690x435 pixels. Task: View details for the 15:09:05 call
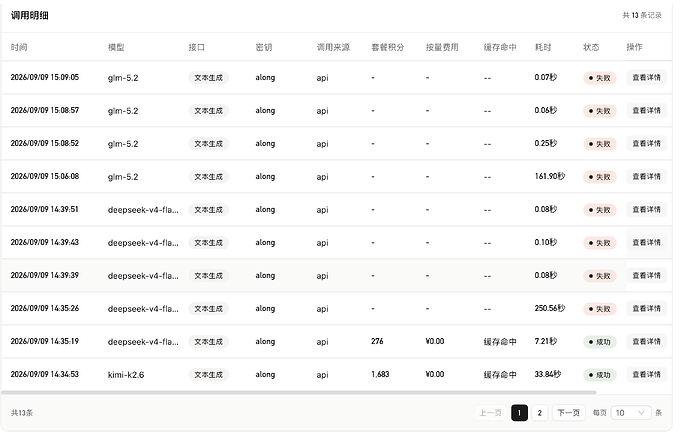tap(646, 77)
